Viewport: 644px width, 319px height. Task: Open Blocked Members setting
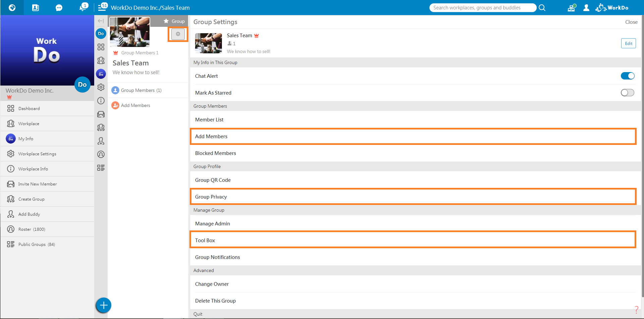pyautogui.click(x=415, y=153)
